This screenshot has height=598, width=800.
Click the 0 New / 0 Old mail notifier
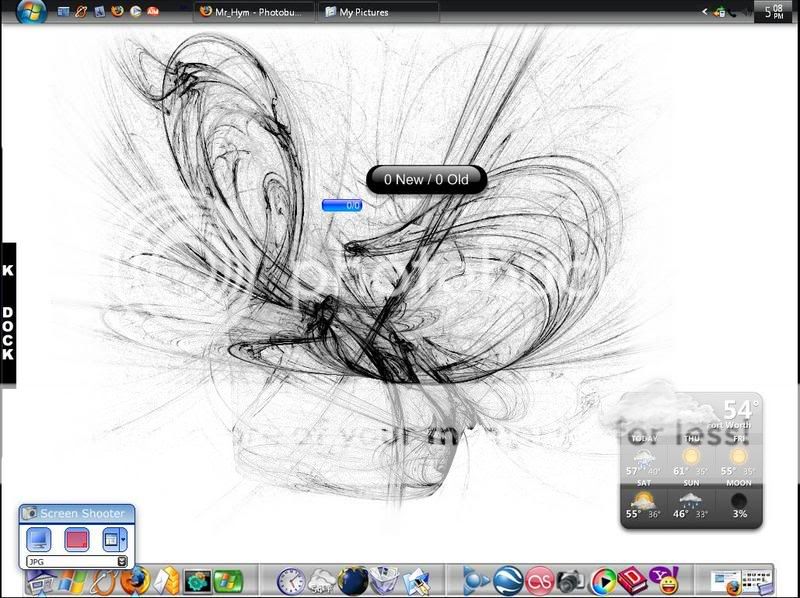click(426, 180)
